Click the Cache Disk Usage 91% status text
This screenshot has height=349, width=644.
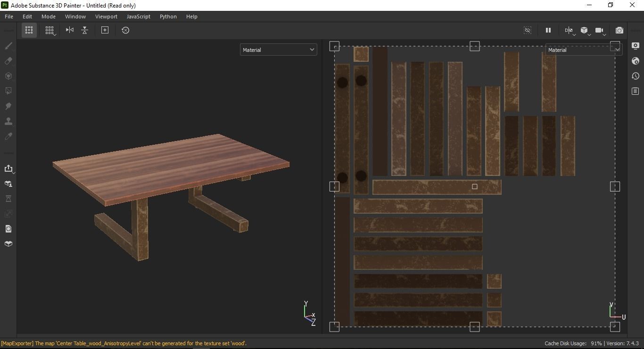pos(573,343)
